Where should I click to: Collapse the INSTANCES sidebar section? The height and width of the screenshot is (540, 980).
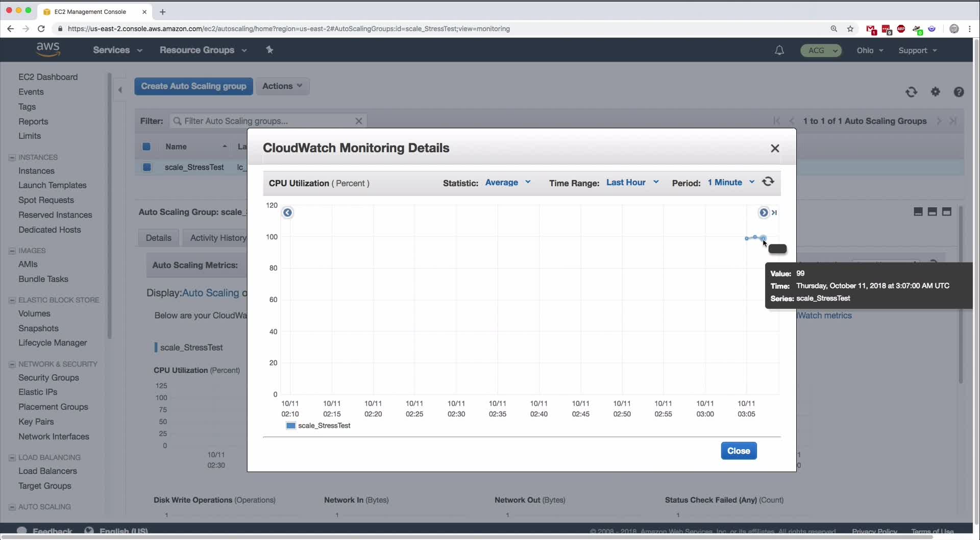pos(12,157)
